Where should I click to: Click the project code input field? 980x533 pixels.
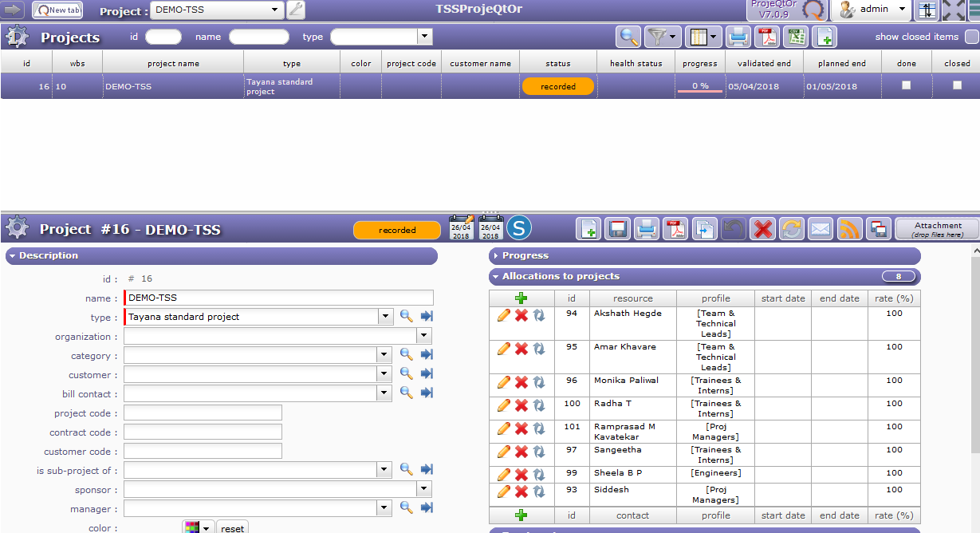pos(203,413)
